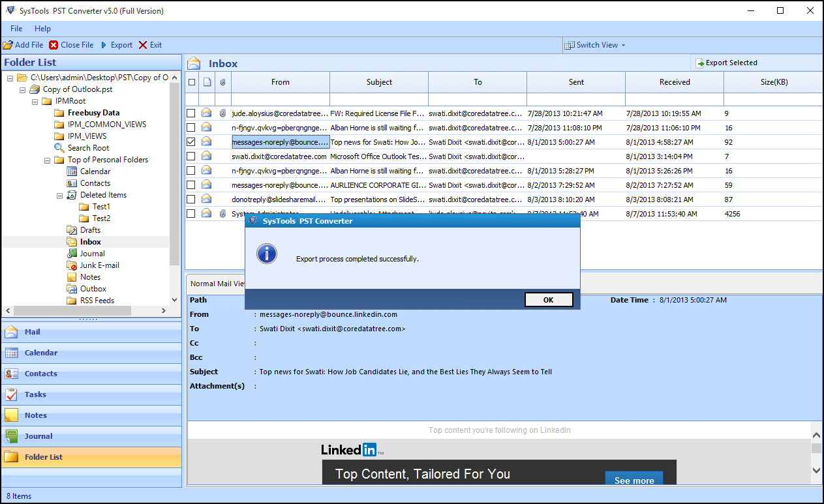The image size is (824, 504).
Task: Check the 7/28/2013 11:06:10 PM row checkbox
Action: tap(191, 127)
